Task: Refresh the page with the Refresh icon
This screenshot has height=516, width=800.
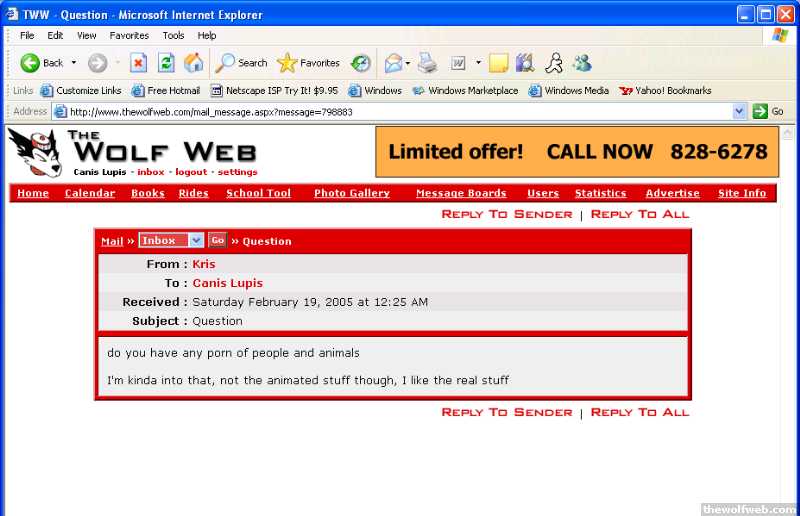Action: (x=166, y=63)
